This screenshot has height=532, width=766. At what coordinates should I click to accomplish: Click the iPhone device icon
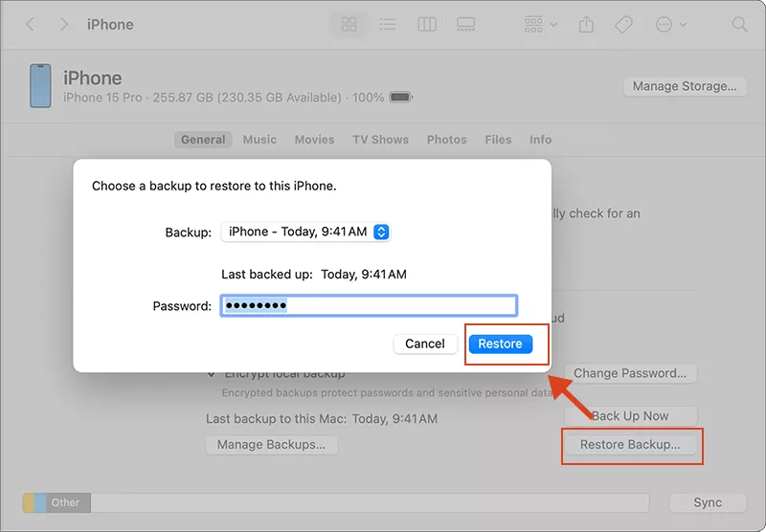40,85
